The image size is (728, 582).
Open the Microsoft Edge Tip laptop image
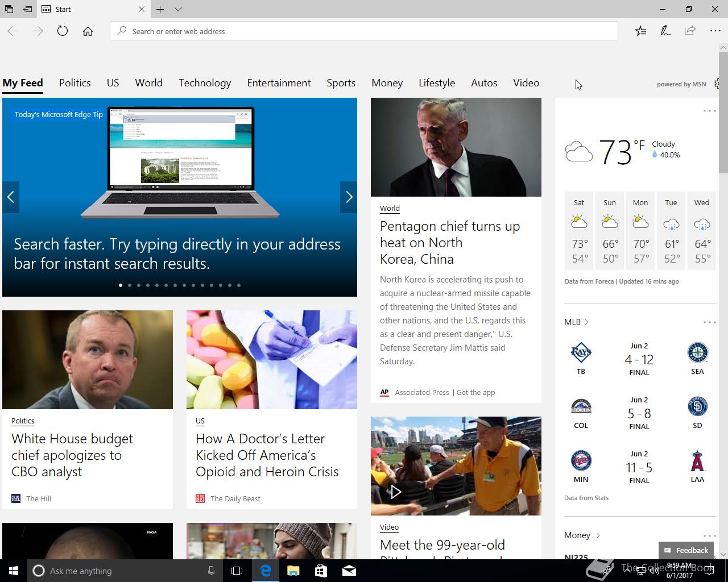(x=180, y=162)
